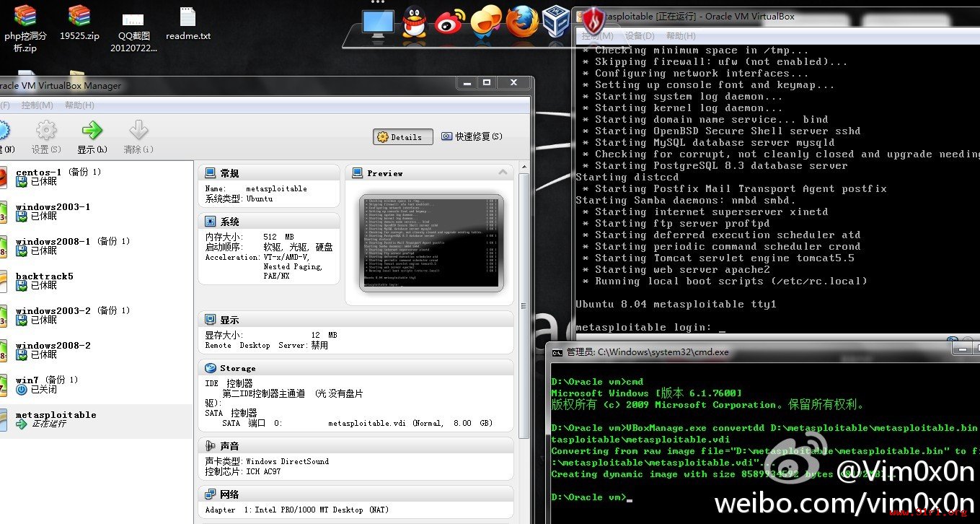
Task: Open the php挖洞分析.zip desktop archive
Action: click(25, 30)
